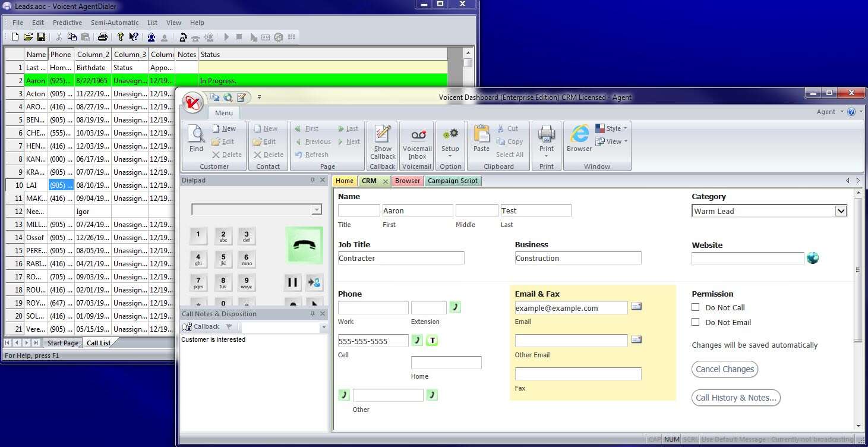Click the Show Callback icon
The image size is (868, 447).
(383, 143)
